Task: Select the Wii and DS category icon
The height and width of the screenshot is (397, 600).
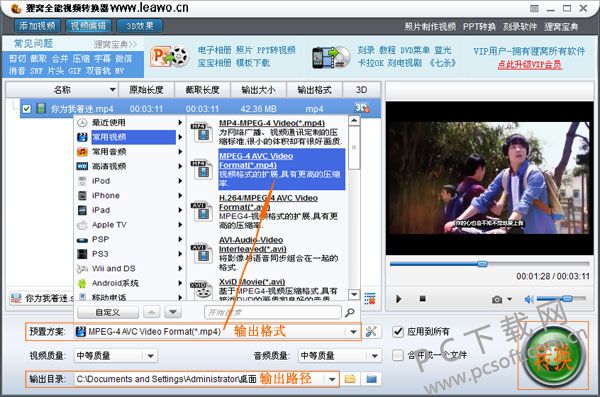Action: point(82,269)
